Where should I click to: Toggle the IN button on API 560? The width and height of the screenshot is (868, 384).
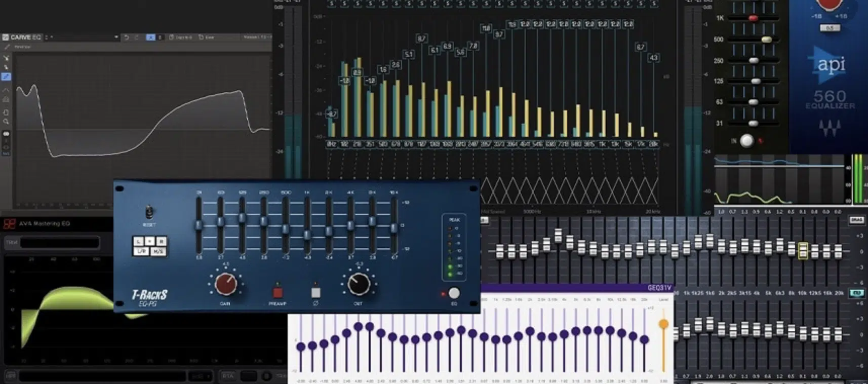pos(746,140)
